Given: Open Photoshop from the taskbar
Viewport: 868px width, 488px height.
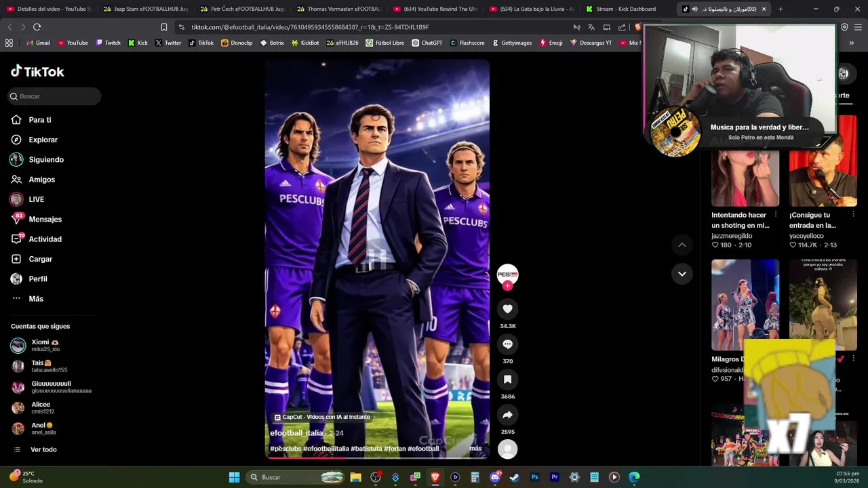Looking at the screenshot, I should pyautogui.click(x=534, y=477).
